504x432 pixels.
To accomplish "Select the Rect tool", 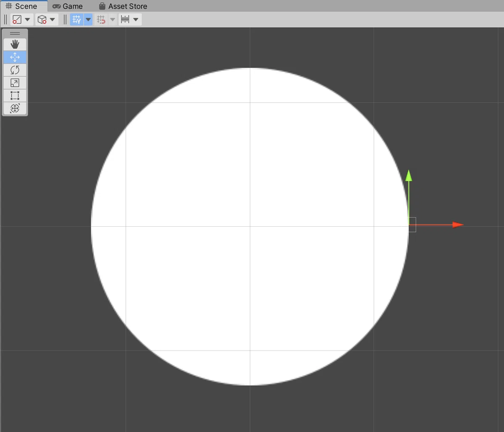I will 15,95.
